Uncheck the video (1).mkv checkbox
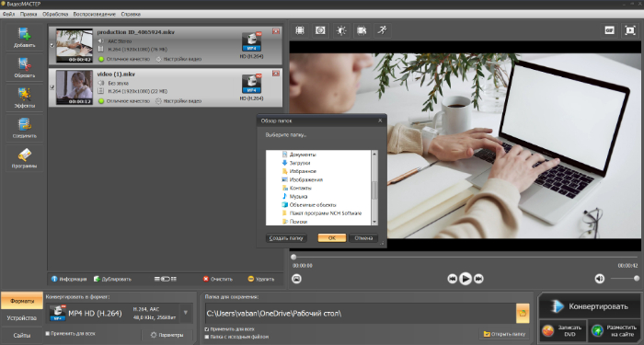 pyautogui.click(x=52, y=87)
